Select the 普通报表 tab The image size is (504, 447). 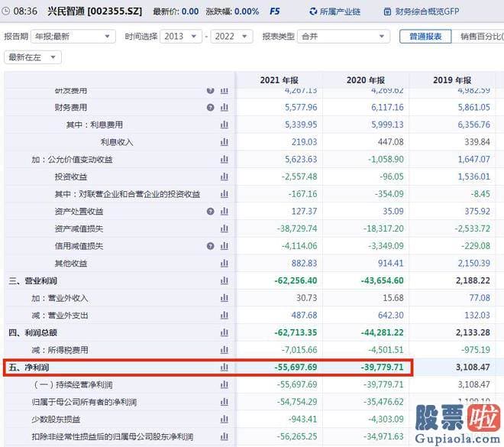click(425, 37)
